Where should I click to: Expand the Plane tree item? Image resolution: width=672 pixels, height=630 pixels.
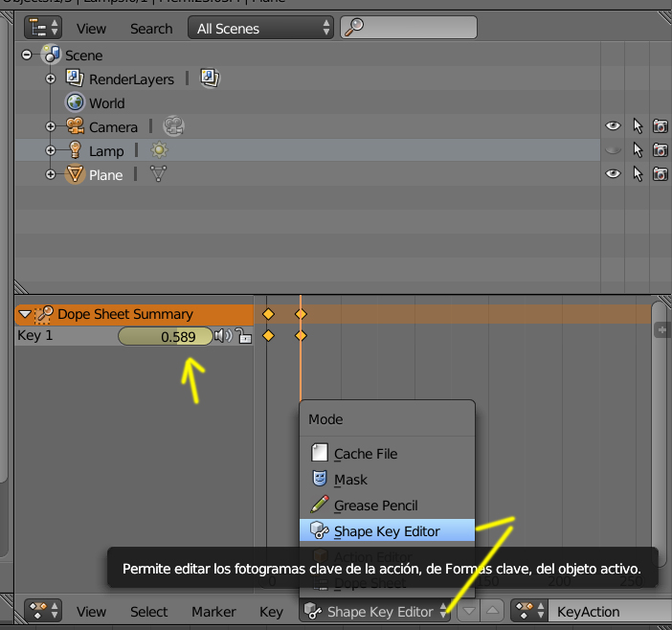51,175
